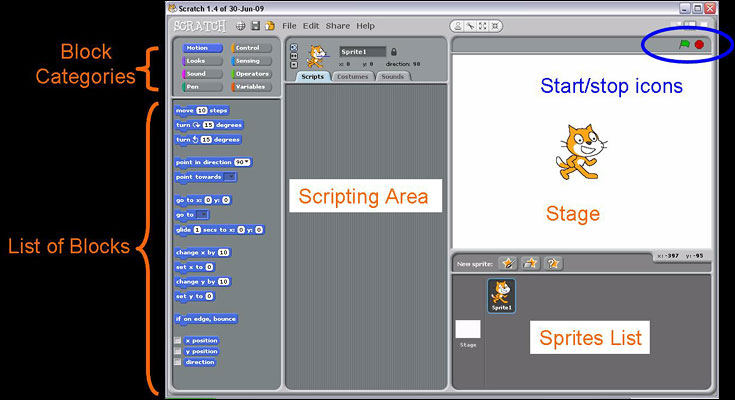Select the shrink sprite tool

click(495, 26)
